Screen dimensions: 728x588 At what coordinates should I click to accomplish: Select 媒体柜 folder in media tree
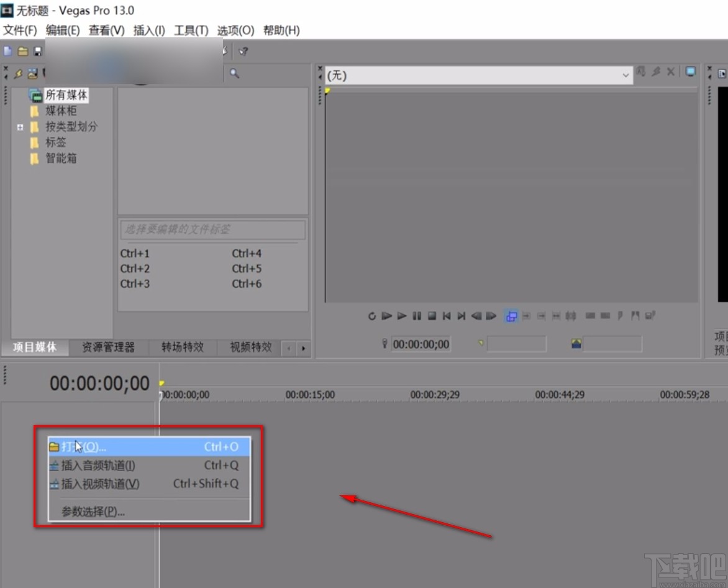click(61, 111)
